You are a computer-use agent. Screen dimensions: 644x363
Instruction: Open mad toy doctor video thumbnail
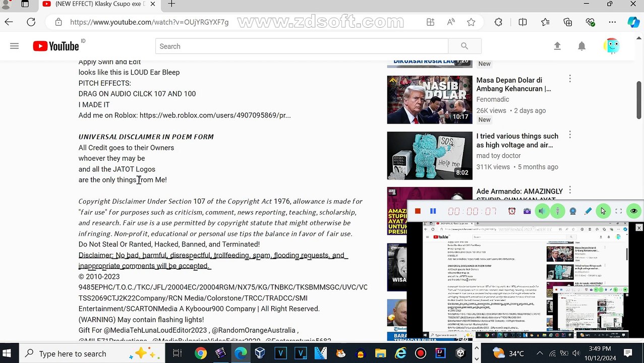pos(430,156)
